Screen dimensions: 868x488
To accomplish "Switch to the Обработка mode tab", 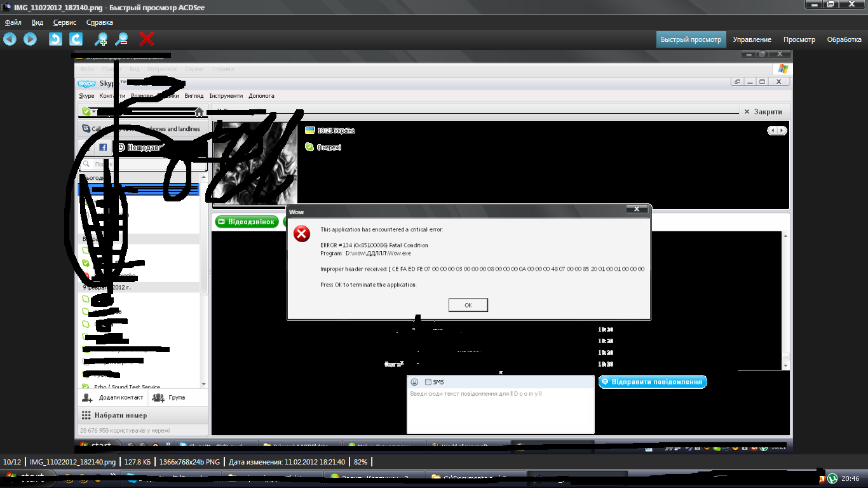I will (844, 39).
